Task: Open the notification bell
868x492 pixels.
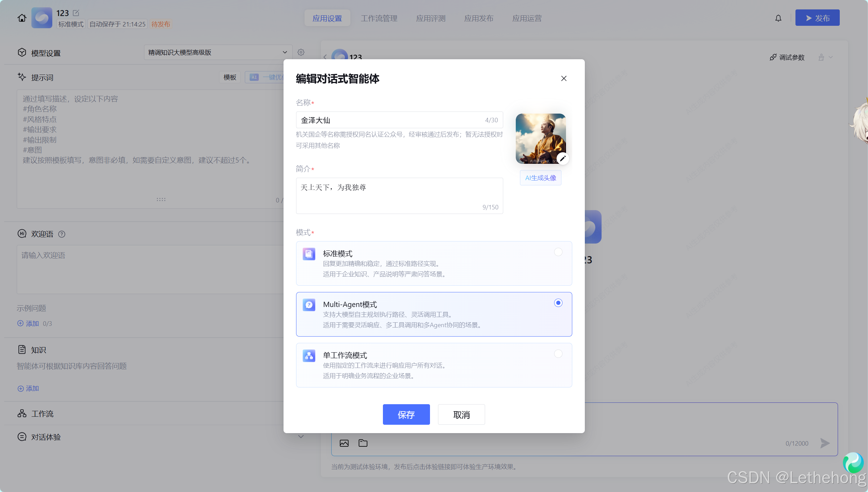Action: click(x=778, y=18)
